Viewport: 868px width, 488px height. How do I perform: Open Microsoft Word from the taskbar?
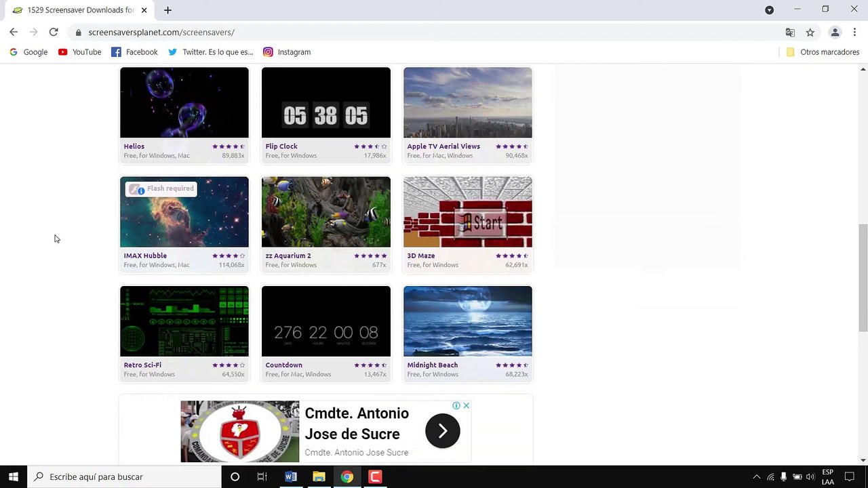click(291, 476)
